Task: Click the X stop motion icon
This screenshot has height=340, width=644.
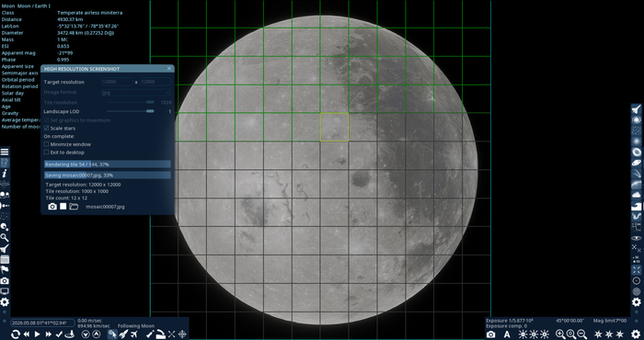Action: 172,334
